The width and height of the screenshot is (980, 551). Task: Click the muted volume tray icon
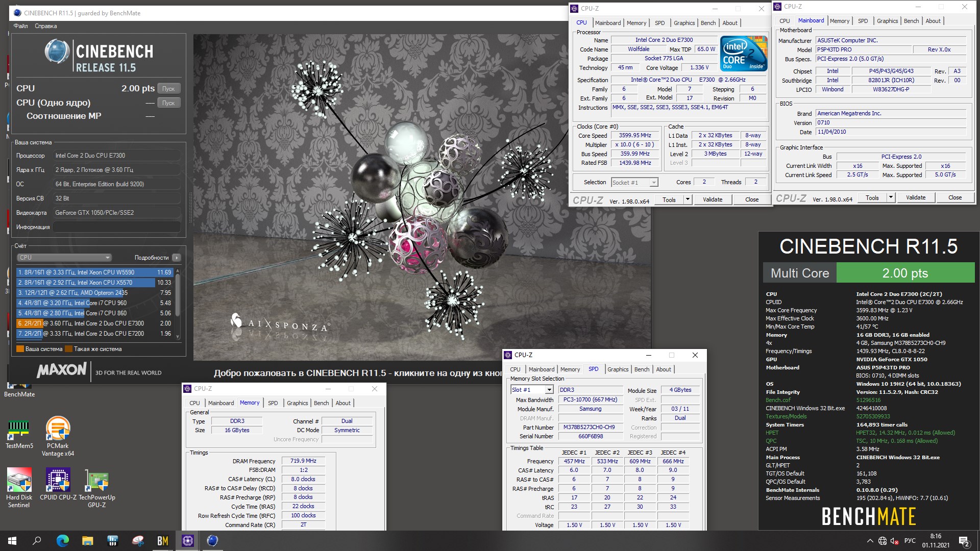(x=895, y=541)
